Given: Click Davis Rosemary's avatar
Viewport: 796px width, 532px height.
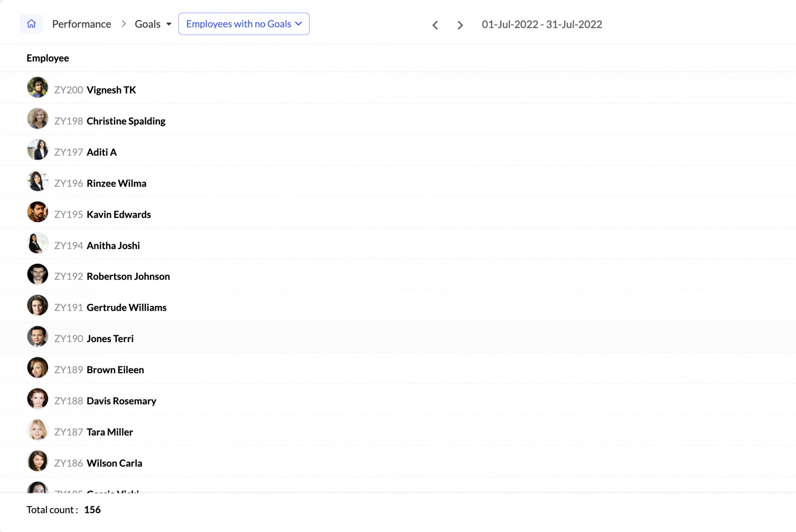Looking at the screenshot, I should click(x=37, y=399).
